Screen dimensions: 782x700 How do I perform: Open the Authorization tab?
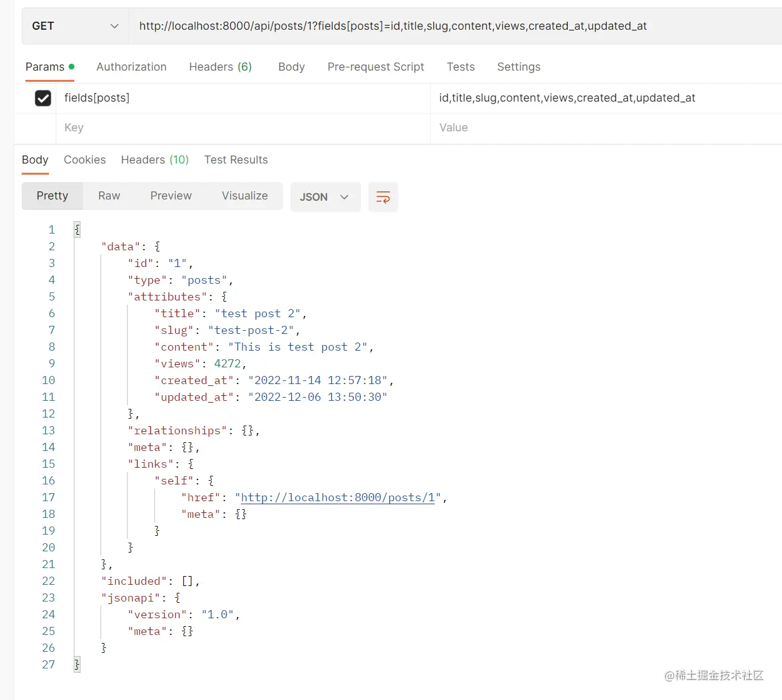(x=131, y=67)
